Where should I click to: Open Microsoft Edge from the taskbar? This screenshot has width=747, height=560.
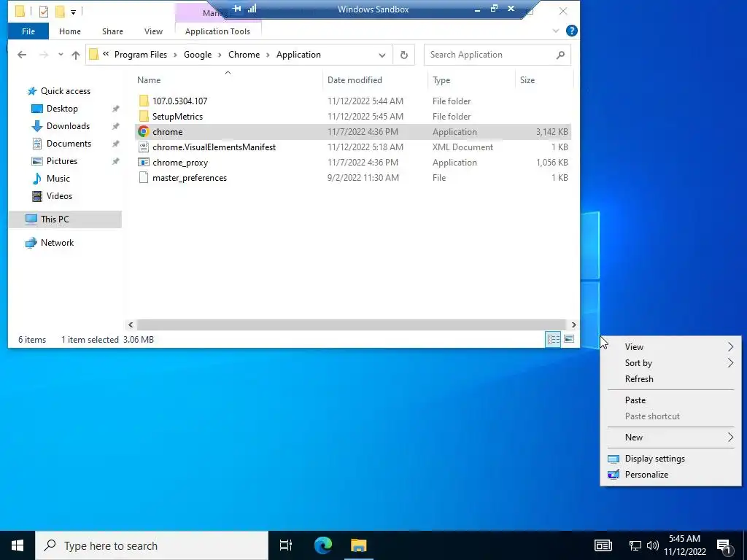pos(323,545)
